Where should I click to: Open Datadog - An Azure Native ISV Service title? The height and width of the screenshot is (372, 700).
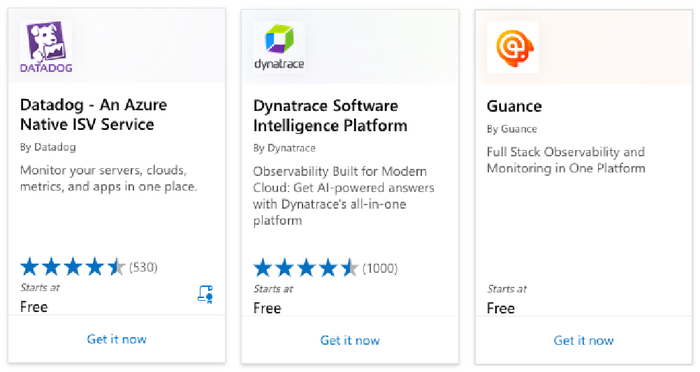click(94, 114)
